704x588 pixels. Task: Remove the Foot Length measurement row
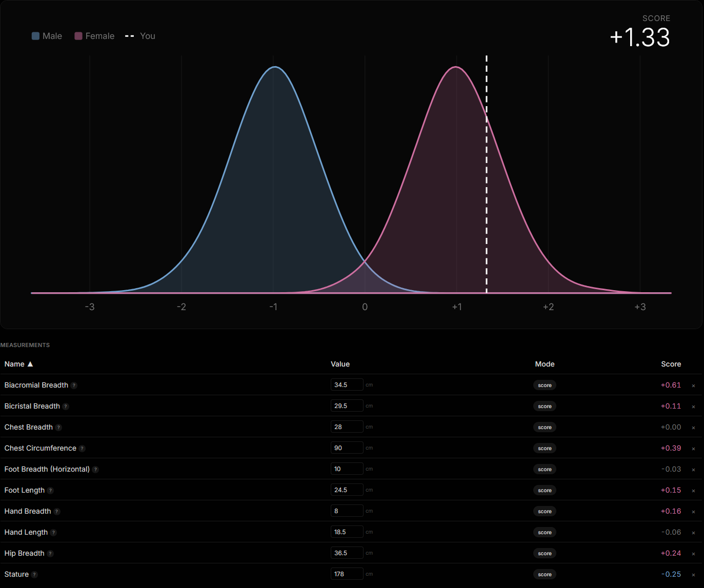pyautogui.click(x=694, y=491)
